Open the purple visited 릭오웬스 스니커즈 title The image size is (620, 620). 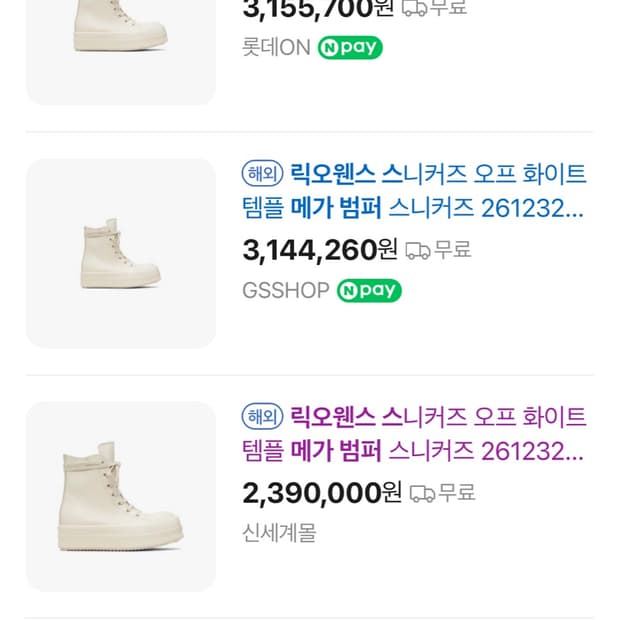click(414, 434)
